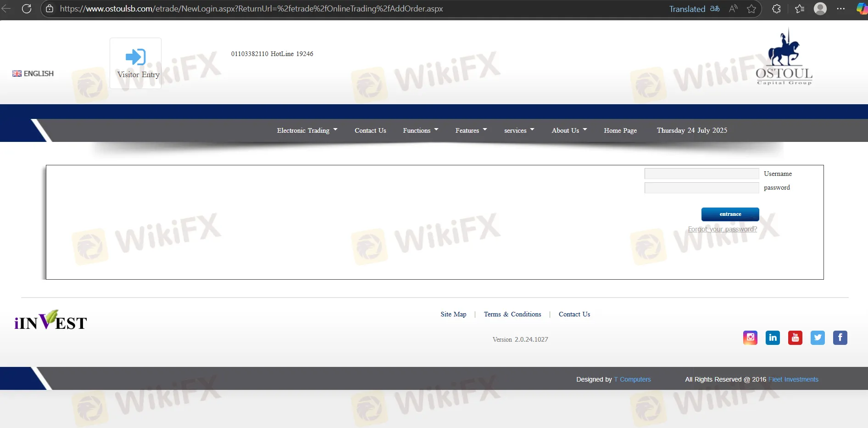Expand the Electronic Trading dropdown

(307, 130)
